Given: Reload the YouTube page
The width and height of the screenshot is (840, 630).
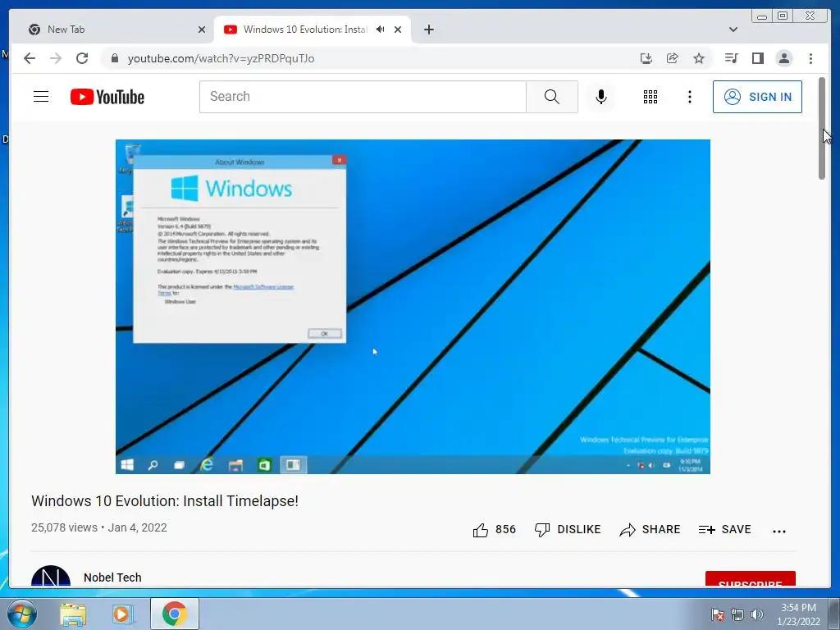Looking at the screenshot, I should (82, 58).
